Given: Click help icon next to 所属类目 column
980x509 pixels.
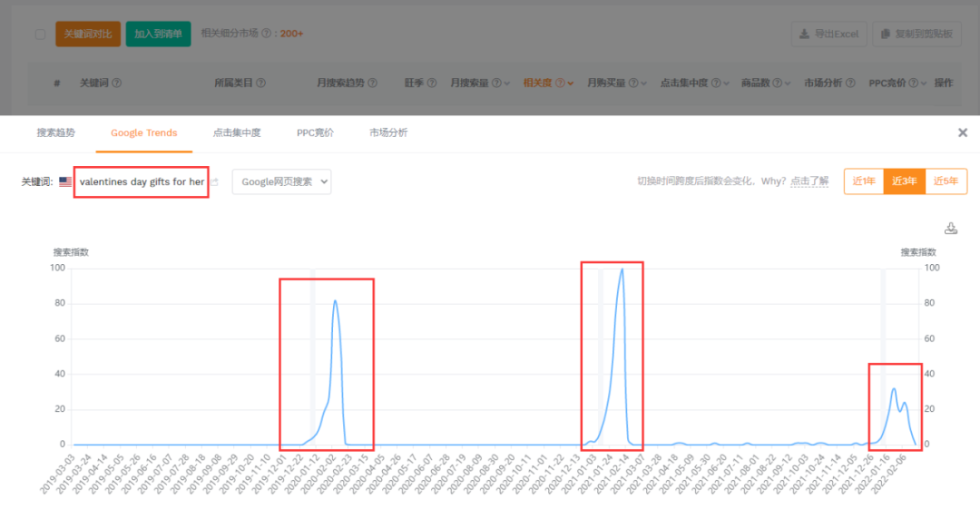Looking at the screenshot, I should point(261,83).
